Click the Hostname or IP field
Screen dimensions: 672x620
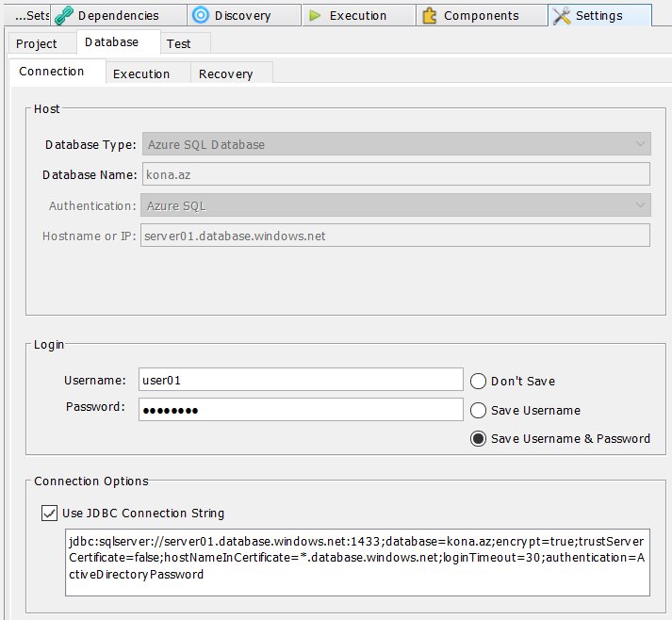click(395, 236)
